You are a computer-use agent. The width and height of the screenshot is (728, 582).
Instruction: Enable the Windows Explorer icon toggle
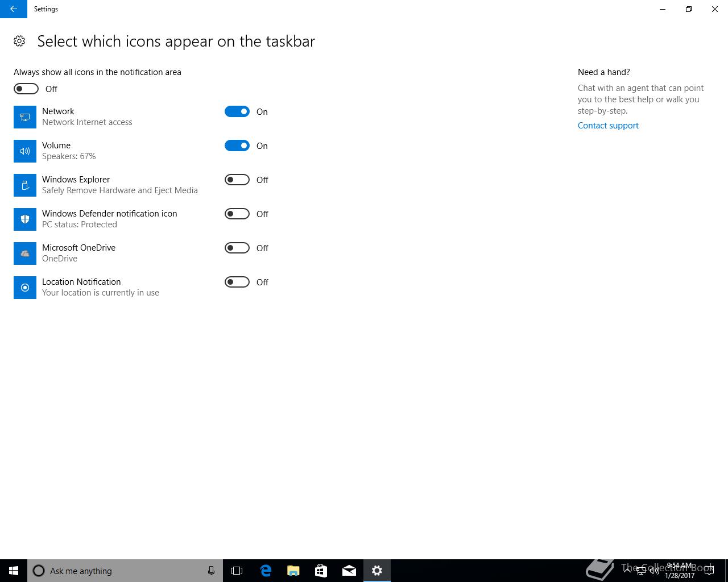click(x=237, y=180)
